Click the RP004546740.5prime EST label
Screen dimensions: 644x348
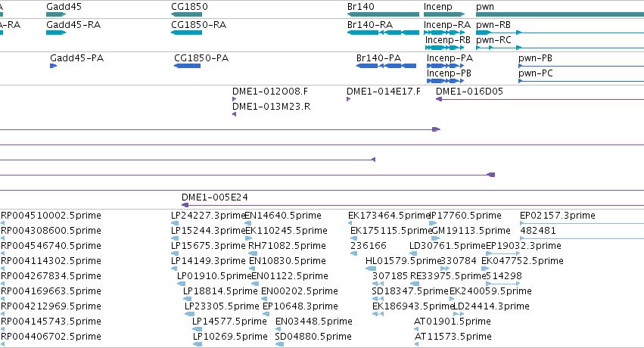pos(51,246)
